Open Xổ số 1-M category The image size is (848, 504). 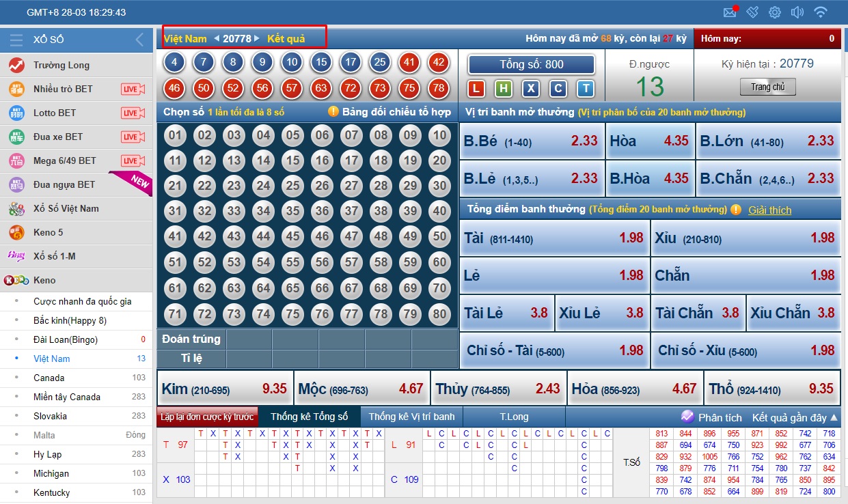coord(77,257)
